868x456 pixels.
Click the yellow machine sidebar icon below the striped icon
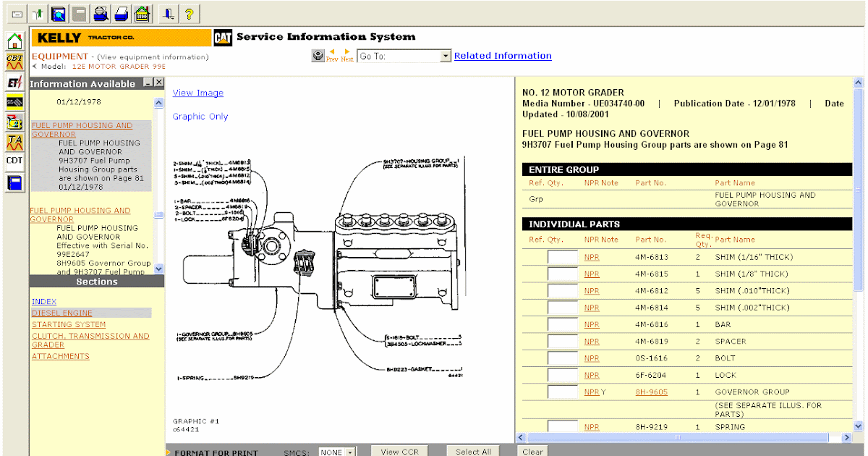coord(14,121)
